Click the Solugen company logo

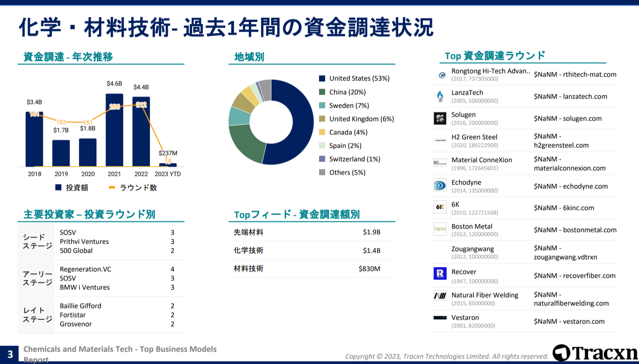[440, 118]
